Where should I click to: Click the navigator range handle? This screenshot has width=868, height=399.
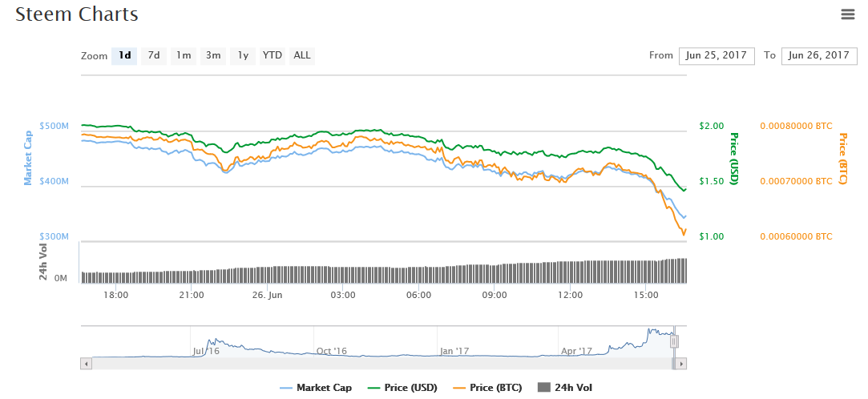click(674, 341)
